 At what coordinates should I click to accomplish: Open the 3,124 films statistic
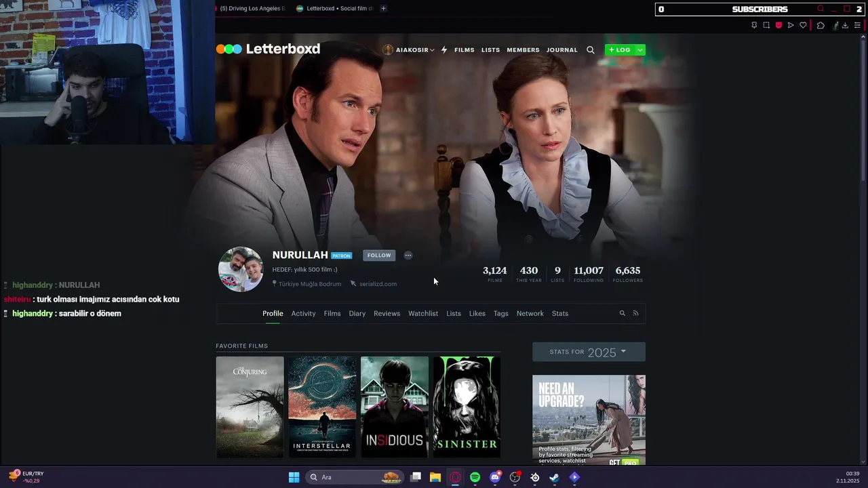tap(495, 274)
